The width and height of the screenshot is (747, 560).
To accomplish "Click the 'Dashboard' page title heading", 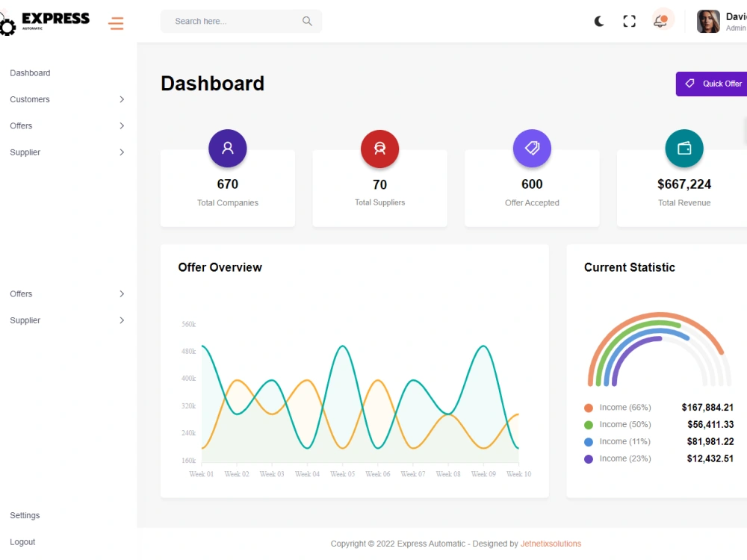I will tap(212, 84).
